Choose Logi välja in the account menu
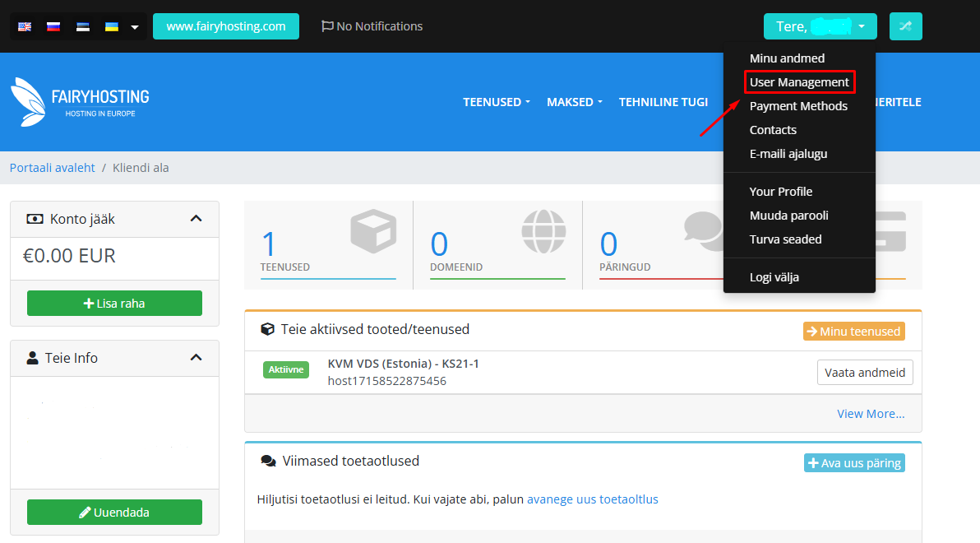The height and width of the screenshot is (543, 980). (774, 277)
